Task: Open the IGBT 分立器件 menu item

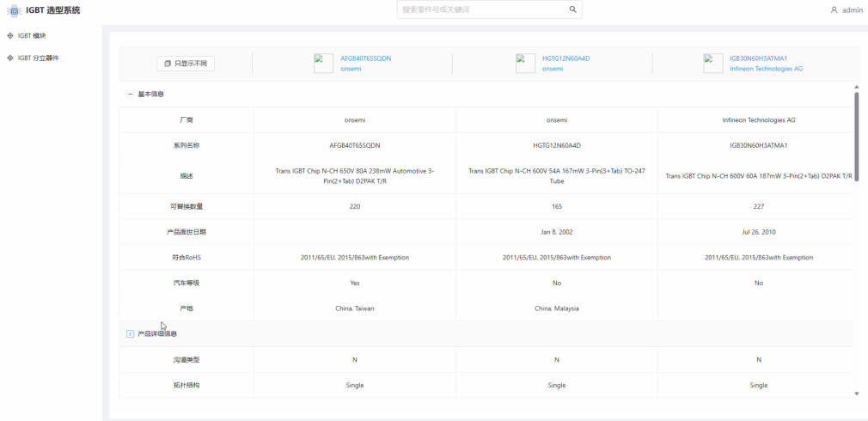Action: [39, 58]
